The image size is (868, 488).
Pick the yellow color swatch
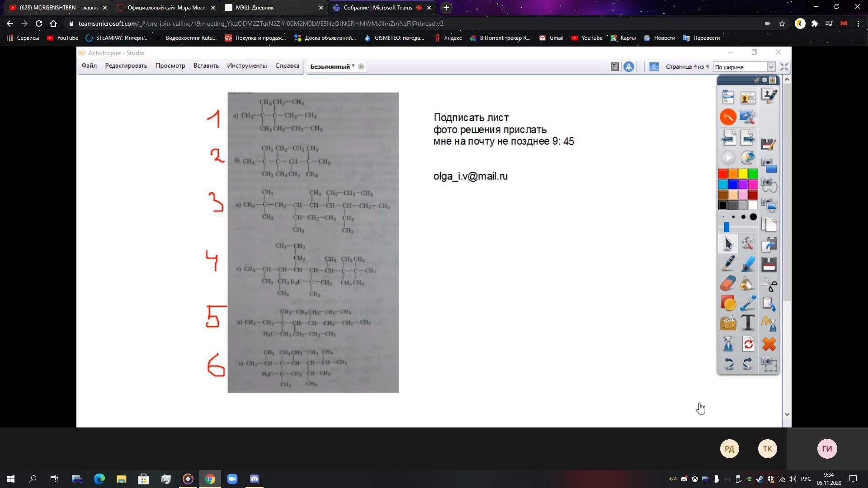point(743,174)
